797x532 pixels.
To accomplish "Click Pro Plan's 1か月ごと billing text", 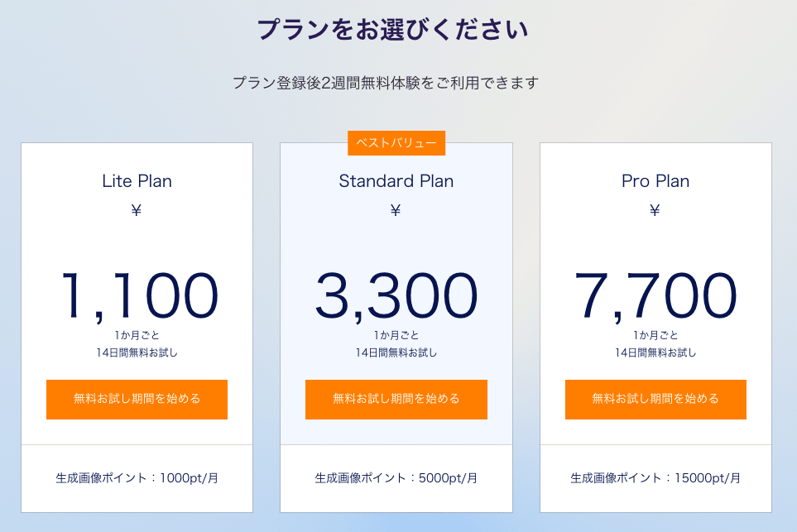I will [655, 335].
